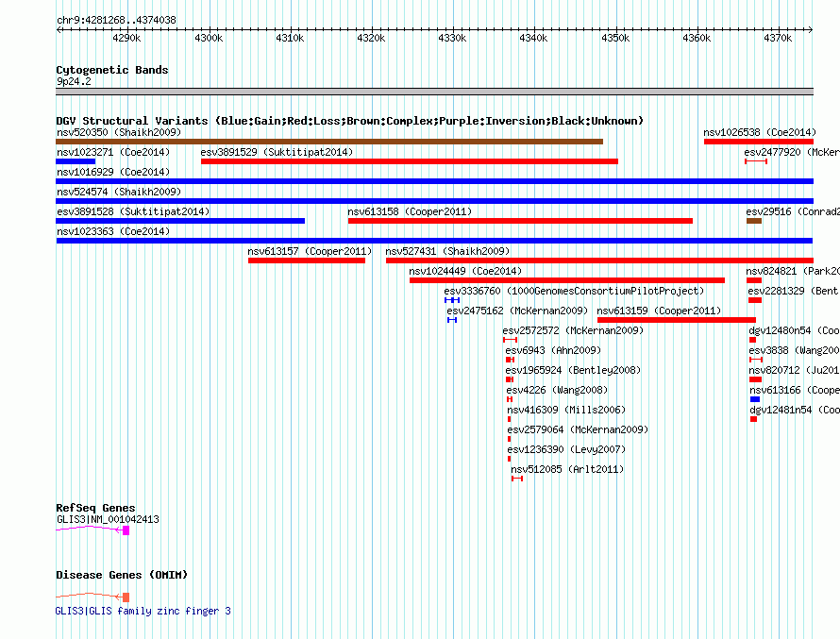Open nsv1024449 (Coe2014) red loss bar
The image size is (840, 639).
[567, 280]
